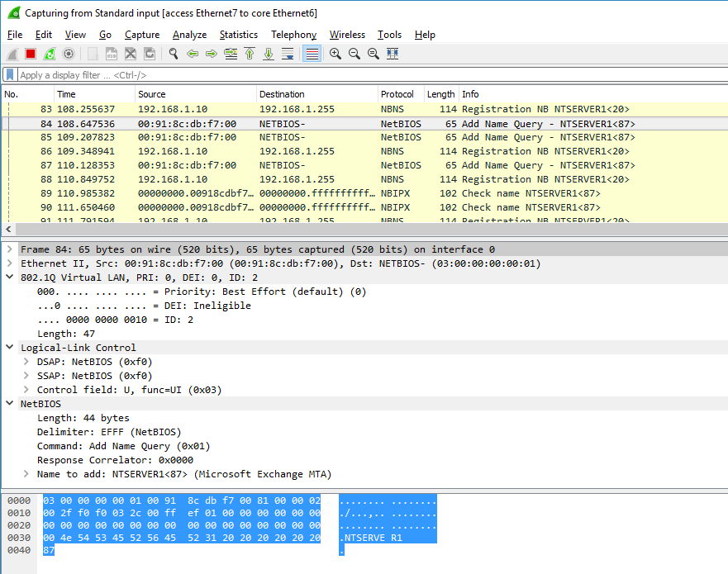
Task: Open the Telephony menu
Action: [x=294, y=35]
